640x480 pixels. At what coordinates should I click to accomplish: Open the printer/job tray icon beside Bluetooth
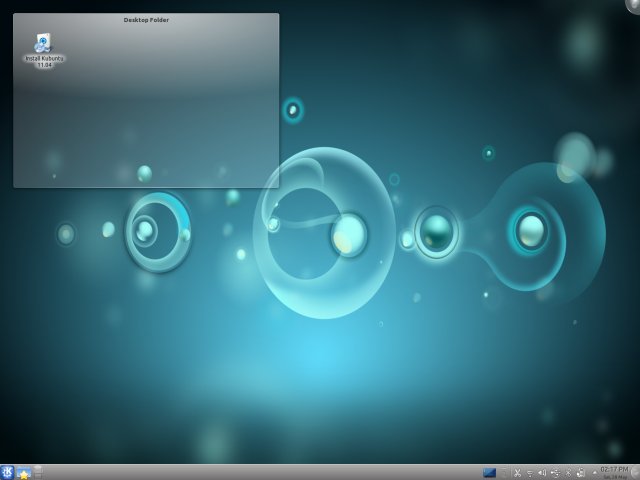coord(580,473)
